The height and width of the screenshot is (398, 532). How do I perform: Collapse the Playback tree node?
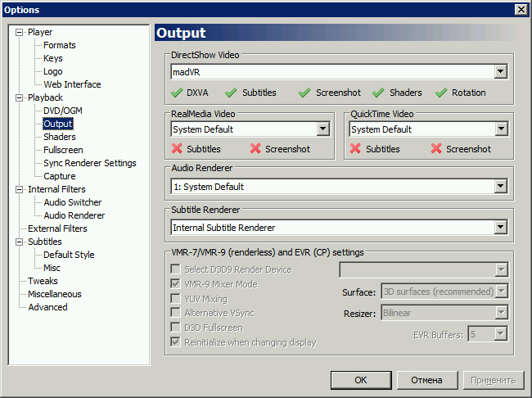point(20,97)
